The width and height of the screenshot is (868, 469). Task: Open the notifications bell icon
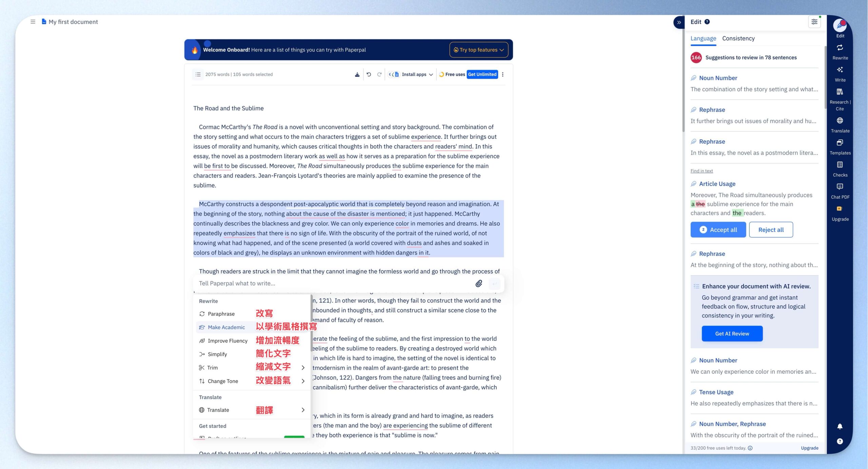[x=840, y=426]
